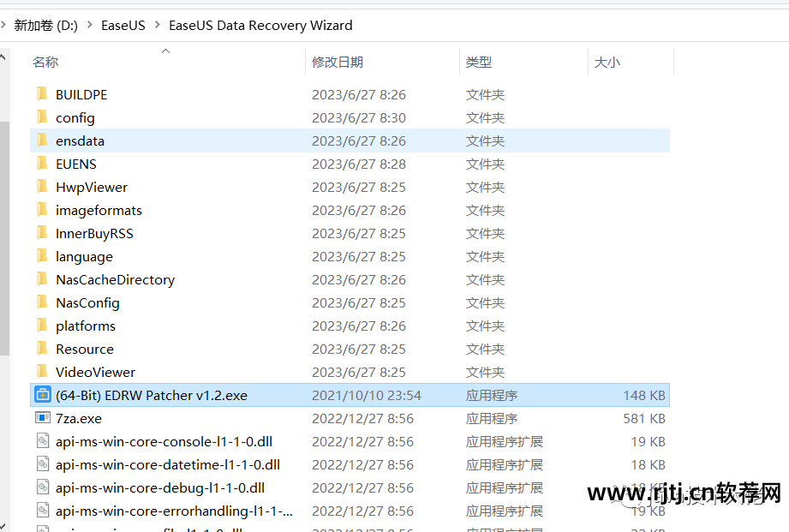Sort by 修改日期 column header
Viewport: 789px width, 532px height.
[x=338, y=63]
